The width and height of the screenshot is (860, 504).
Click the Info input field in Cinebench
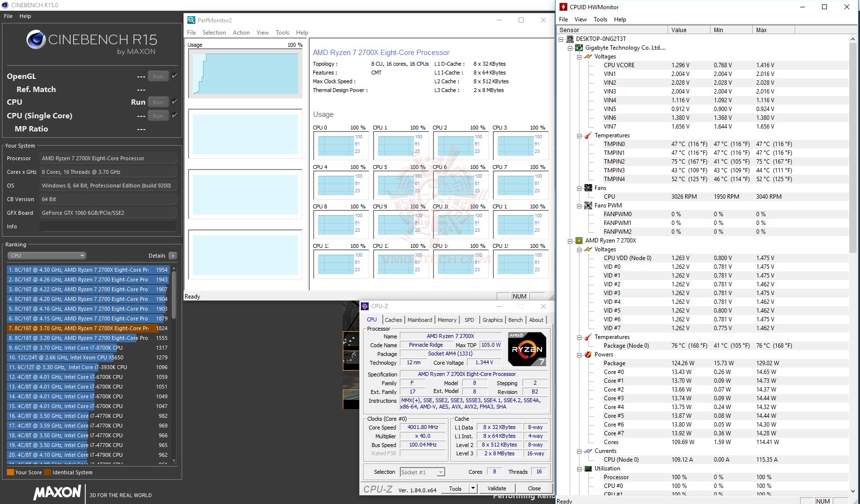coord(108,226)
